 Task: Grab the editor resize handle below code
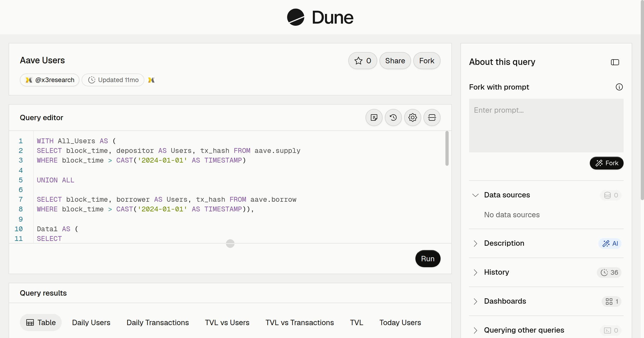pos(230,244)
